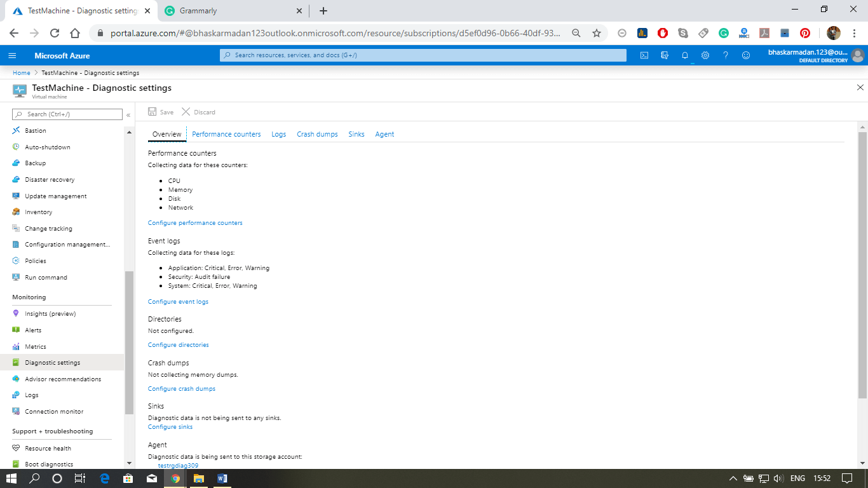Viewport: 868px width, 488px height.
Task: Click Configure performance counters link
Action: tap(195, 223)
